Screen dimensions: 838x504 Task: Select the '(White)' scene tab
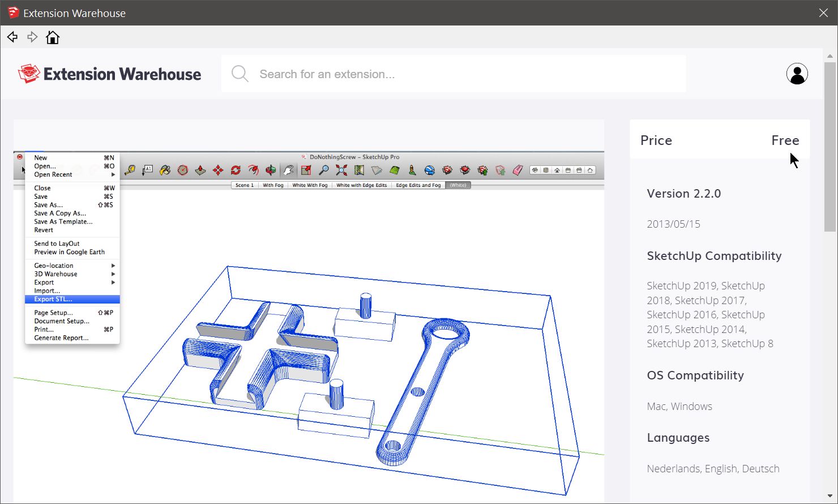coord(458,185)
